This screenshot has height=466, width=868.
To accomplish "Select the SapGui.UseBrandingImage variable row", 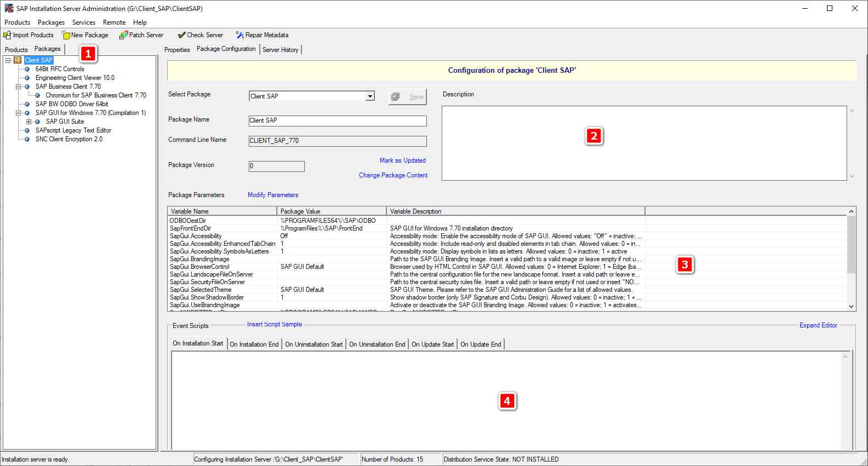I will (x=507, y=305).
